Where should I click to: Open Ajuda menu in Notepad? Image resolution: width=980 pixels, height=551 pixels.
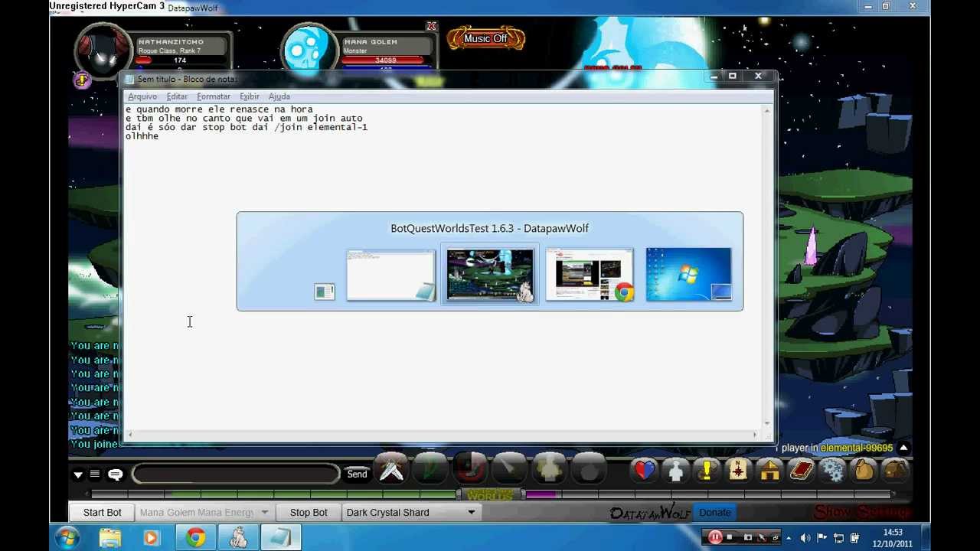279,96
